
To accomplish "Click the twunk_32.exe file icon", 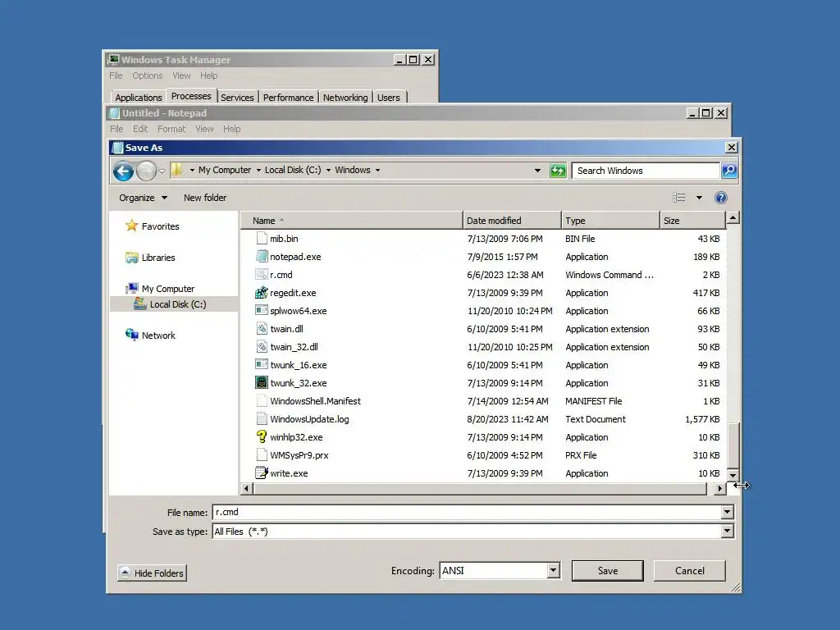I will [262, 382].
